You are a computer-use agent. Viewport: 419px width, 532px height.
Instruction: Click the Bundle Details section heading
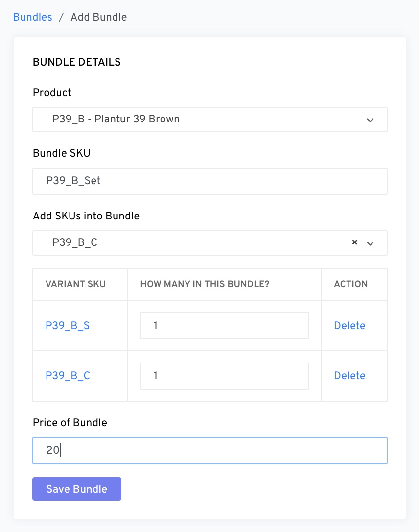pos(77,62)
